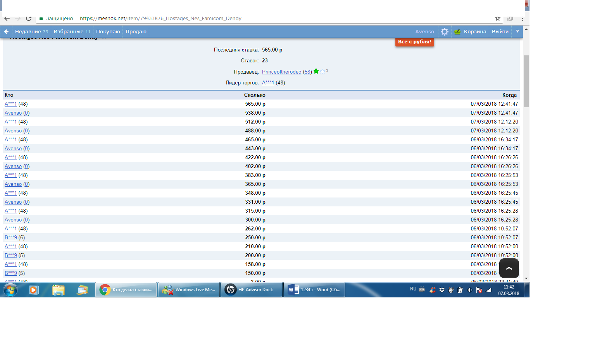This screenshot has height=364, width=614.
Task: Select the 512.00 р bid amount
Action: [x=255, y=122]
